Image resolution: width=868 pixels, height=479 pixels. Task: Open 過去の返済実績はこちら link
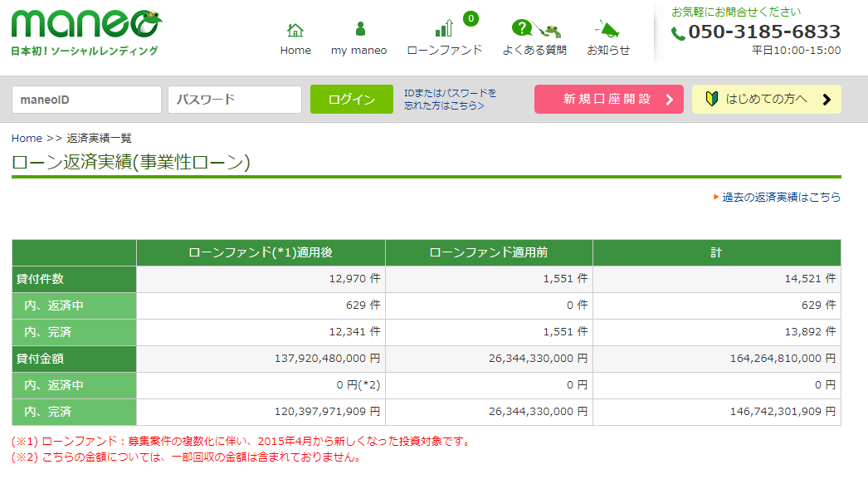point(781,197)
